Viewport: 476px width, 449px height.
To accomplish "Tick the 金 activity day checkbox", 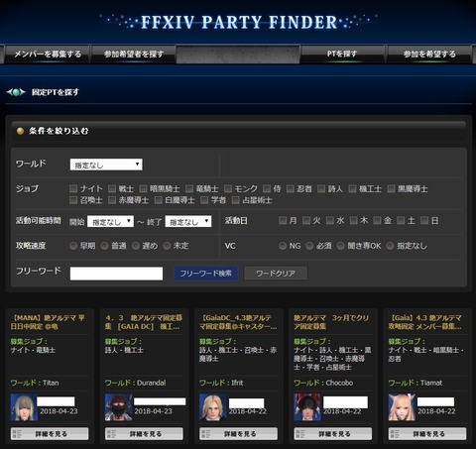I will click(x=377, y=220).
